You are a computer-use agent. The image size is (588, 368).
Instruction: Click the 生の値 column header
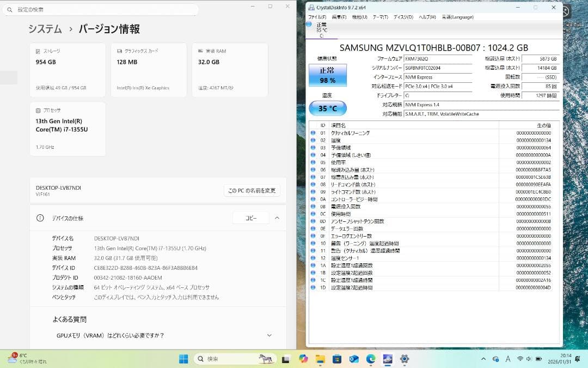click(x=525, y=125)
